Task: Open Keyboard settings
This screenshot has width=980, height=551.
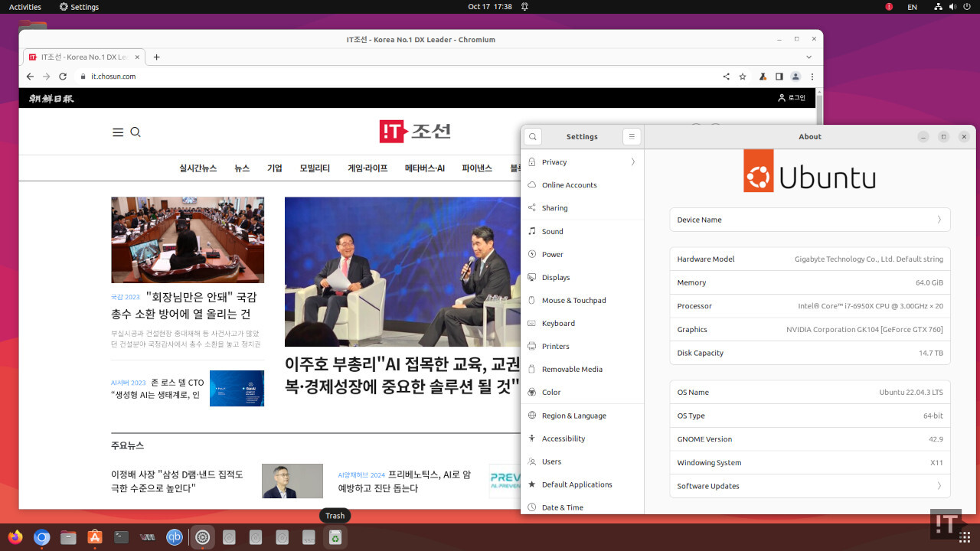Action: tap(558, 323)
